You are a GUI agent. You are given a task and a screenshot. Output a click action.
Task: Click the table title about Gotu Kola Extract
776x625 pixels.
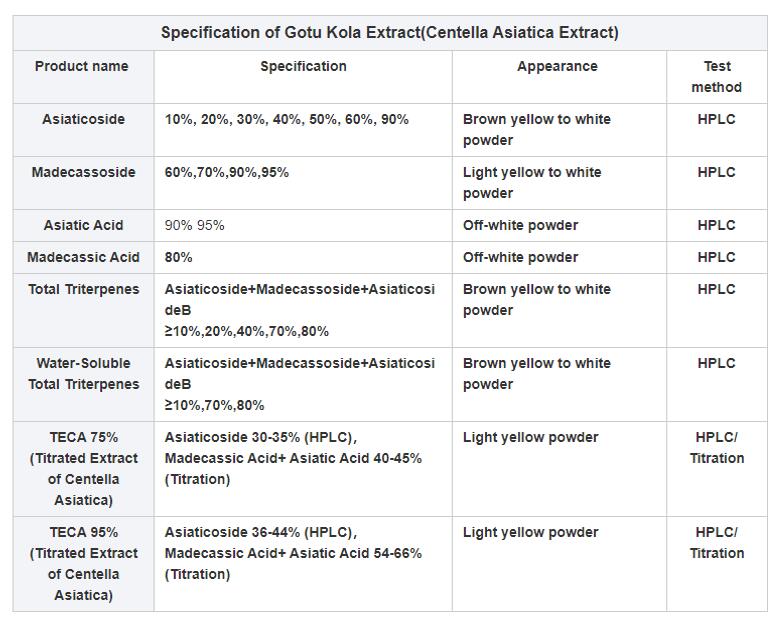[x=389, y=33]
